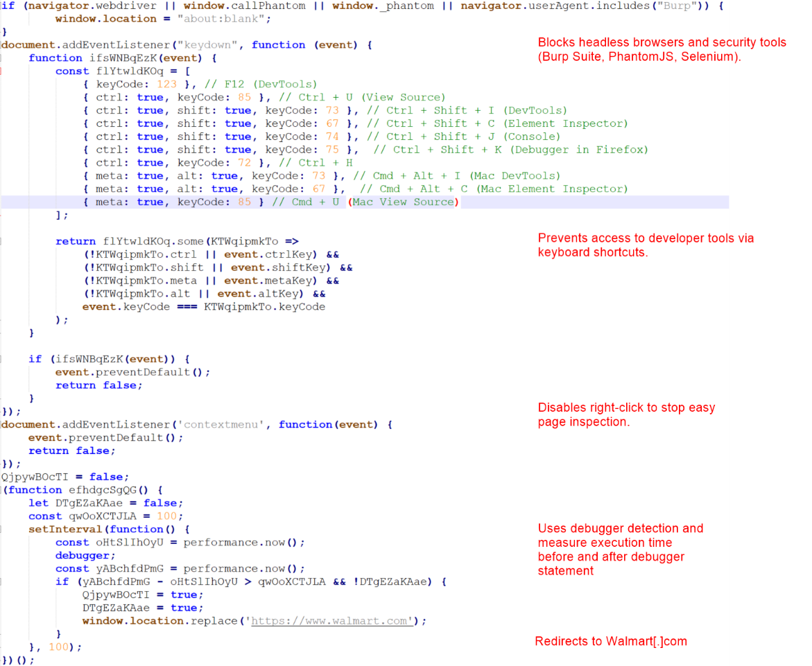
Task: Click the event.keyCode === KTWqipmkTo.keyCode line
Action: coord(204,307)
